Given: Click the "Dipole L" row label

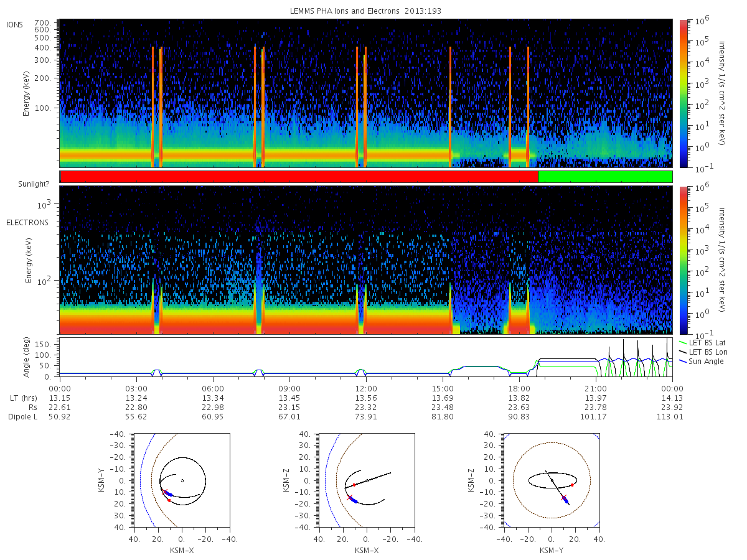Looking at the screenshot, I should [23, 416].
